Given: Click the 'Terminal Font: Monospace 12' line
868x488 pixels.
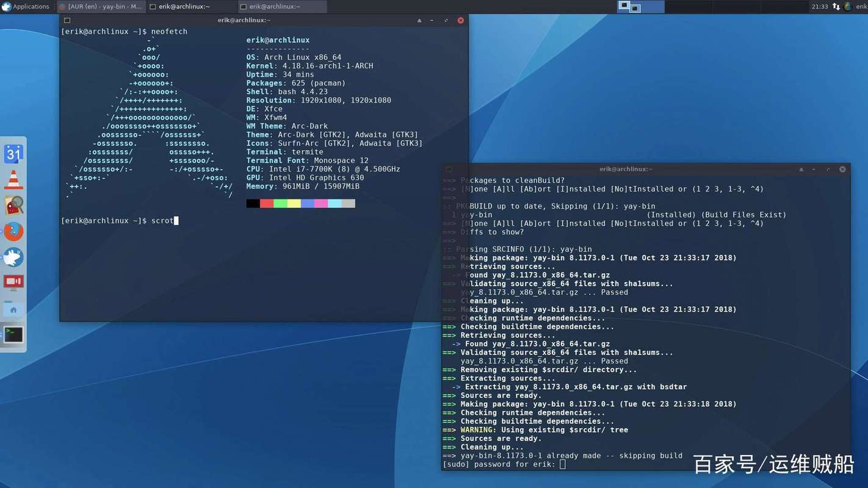Looking at the screenshot, I should point(308,160).
